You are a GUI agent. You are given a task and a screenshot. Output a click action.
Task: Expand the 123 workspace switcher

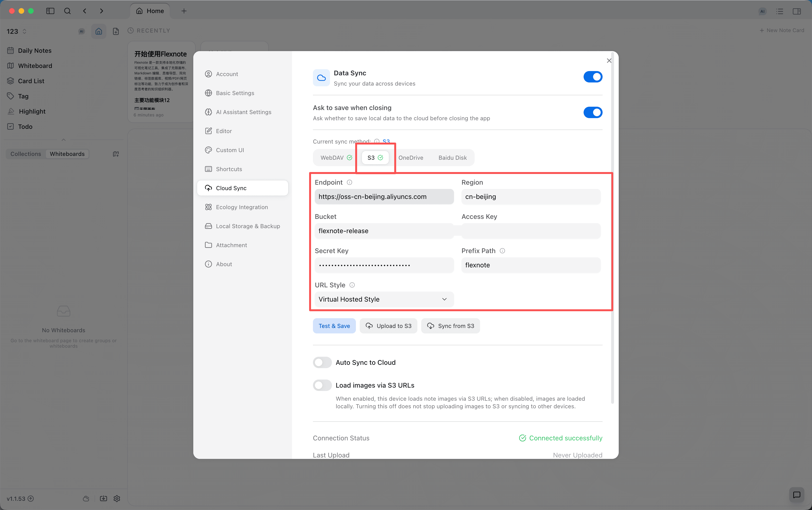click(x=17, y=31)
